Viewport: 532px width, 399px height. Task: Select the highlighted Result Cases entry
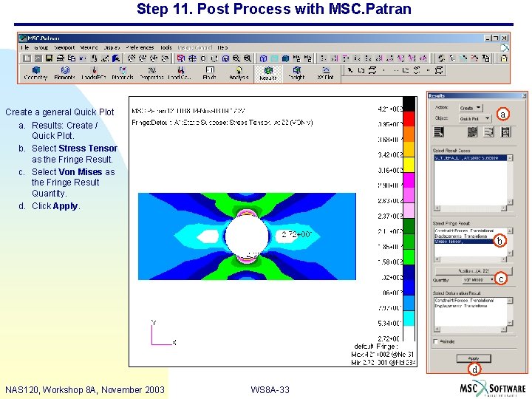(x=471, y=158)
